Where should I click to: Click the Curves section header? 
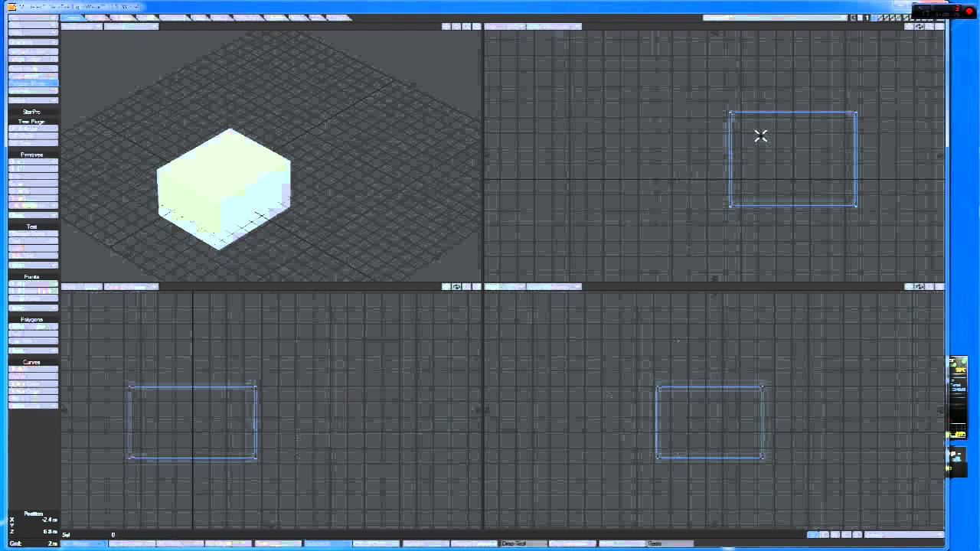click(x=31, y=362)
